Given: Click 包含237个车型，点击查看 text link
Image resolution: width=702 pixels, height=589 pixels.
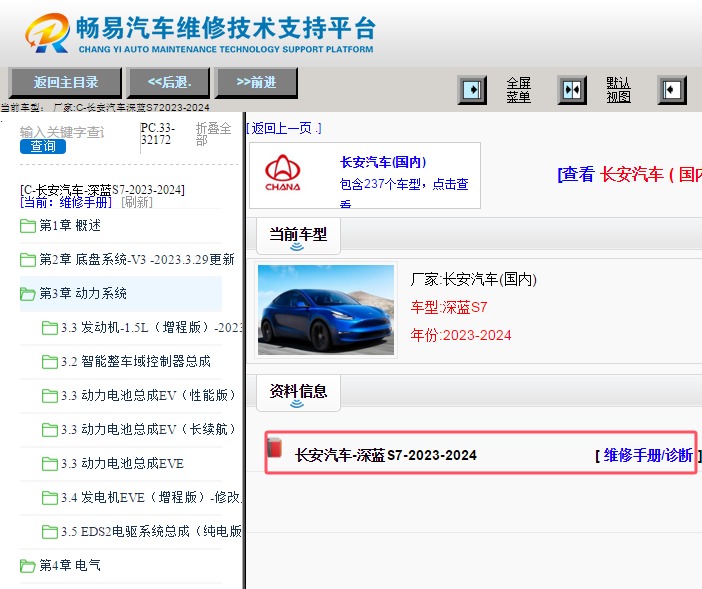Looking at the screenshot, I should [404, 192].
